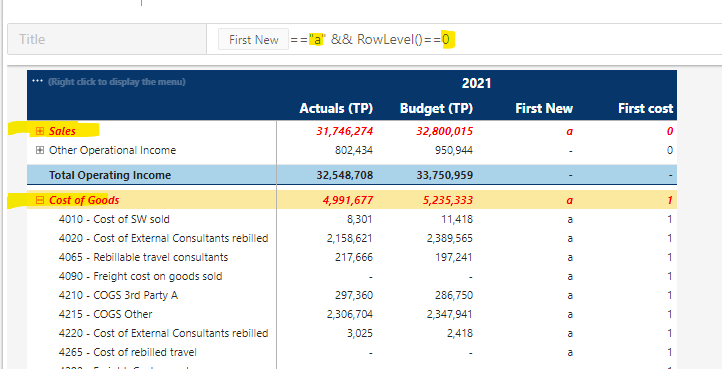Click total actuals 32,548,708
722x369 pixels.
[x=345, y=175]
